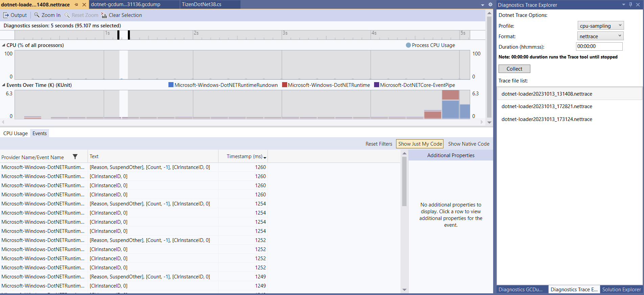Click the Clear Selection icon
Screen dimensions: 644x295
(x=104, y=15)
